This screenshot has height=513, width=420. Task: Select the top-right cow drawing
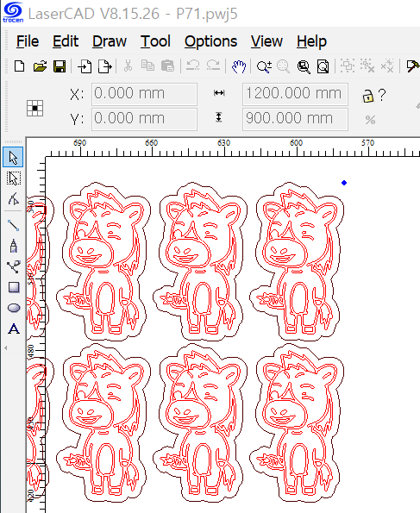(297, 261)
